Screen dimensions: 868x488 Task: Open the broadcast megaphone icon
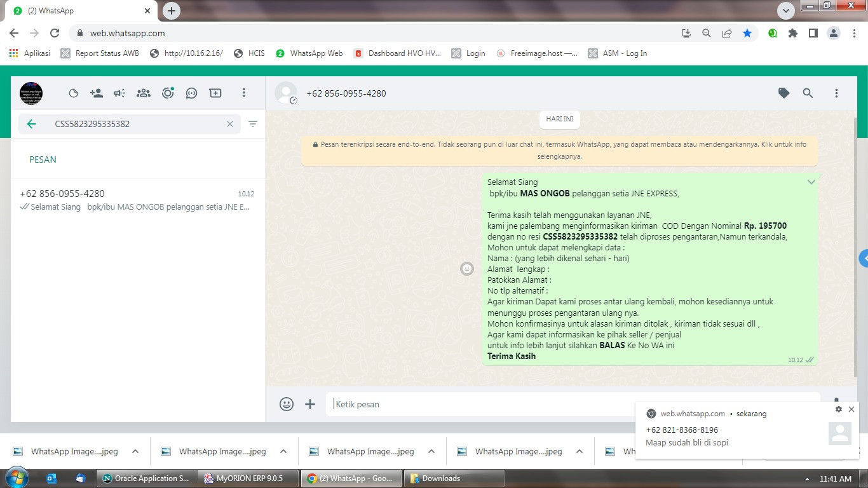119,93
